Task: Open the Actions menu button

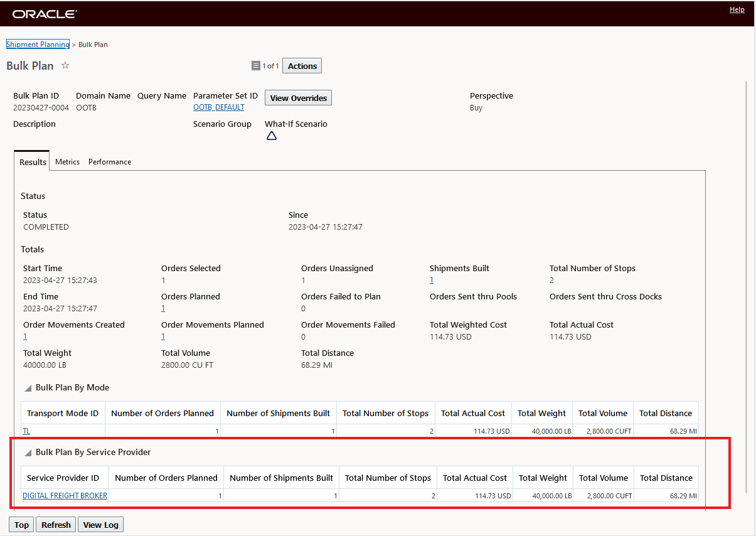Action: (x=302, y=66)
